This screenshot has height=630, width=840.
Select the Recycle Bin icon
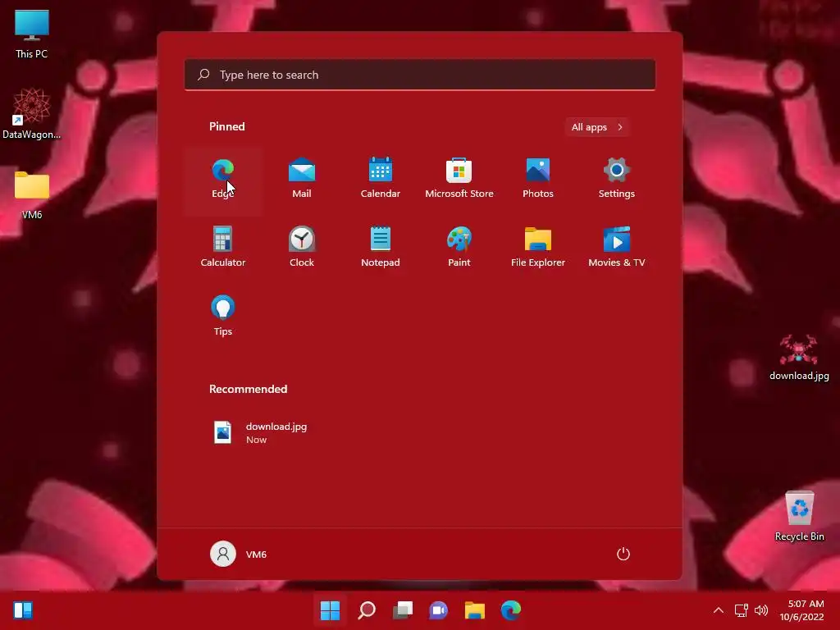799,517
